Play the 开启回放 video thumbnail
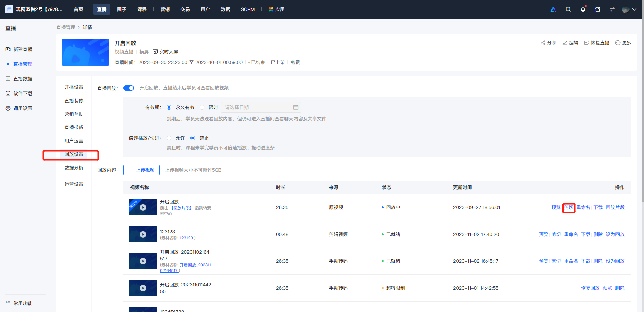644x312 pixels. [143, 207]
